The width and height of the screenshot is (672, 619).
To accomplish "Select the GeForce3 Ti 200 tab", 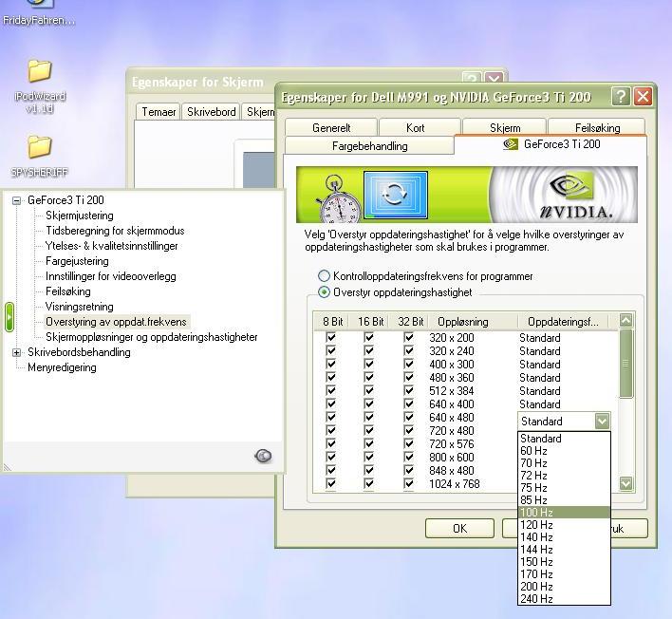I will tap(551, 144).
